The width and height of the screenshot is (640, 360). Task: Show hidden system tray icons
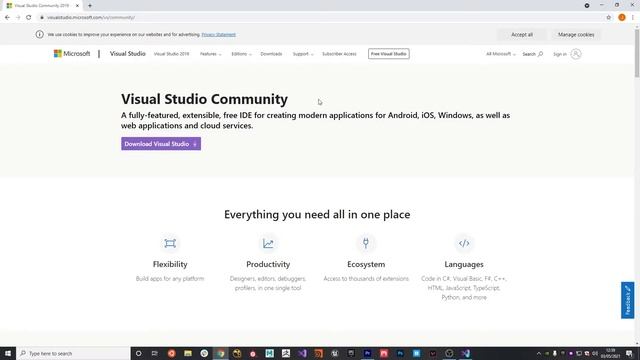click(539, 353)
